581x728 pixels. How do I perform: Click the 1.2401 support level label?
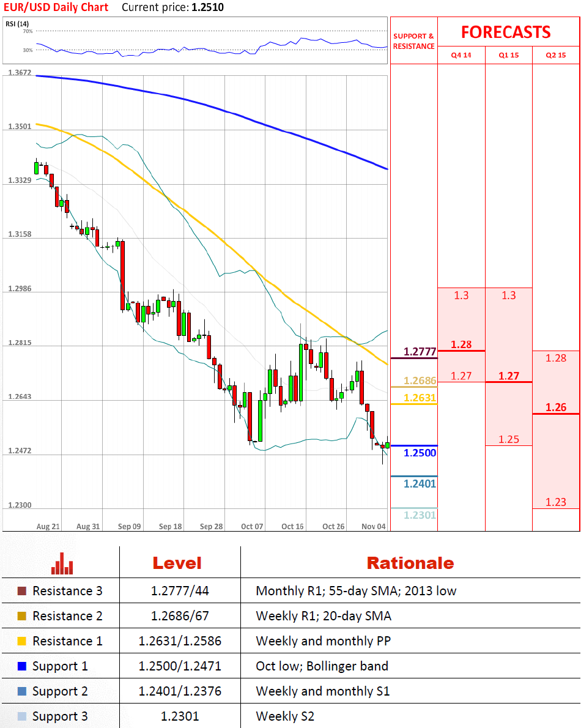point(420,484)
